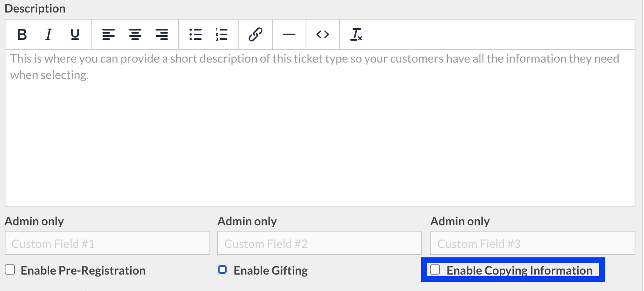The image size is (644, 291).
Task: Click the Enable Copying Information label text
Action: [520, 270]
